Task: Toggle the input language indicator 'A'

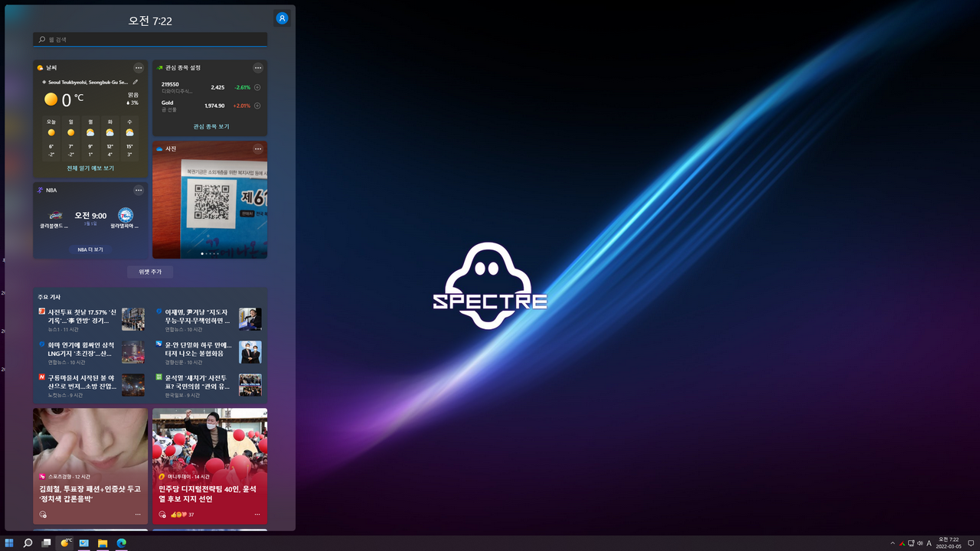Action: pos(929,543)
